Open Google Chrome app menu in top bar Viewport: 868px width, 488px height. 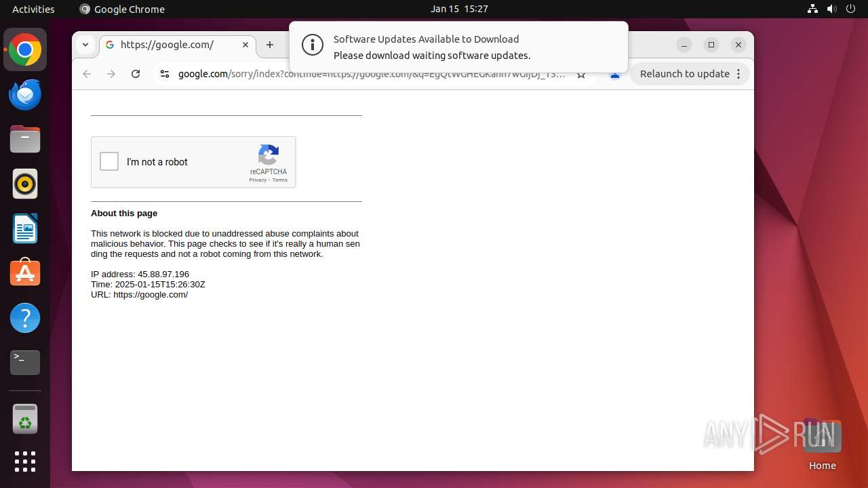[122, 9]
